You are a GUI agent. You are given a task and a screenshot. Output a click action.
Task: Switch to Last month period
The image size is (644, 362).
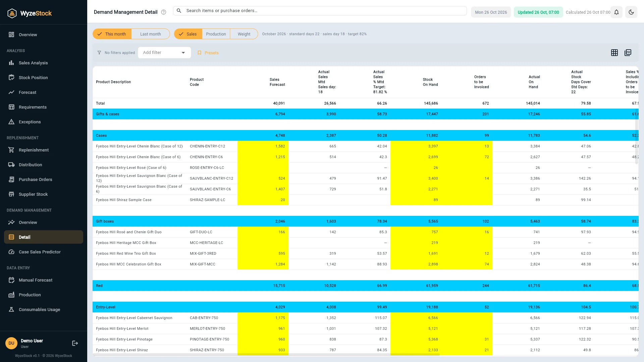pos(151,34)
